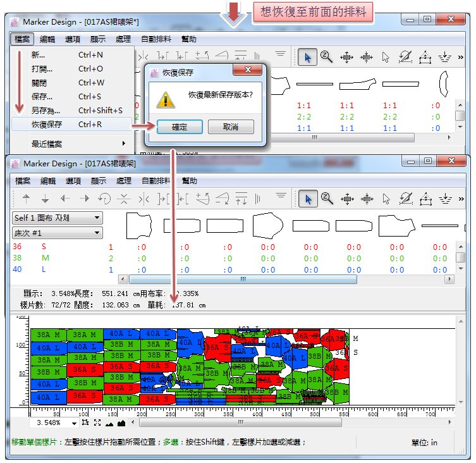Click the move-up arrow icon in lower toolbar
The height and width of the screenshot is (463, 476).
(x=26, y=199)
